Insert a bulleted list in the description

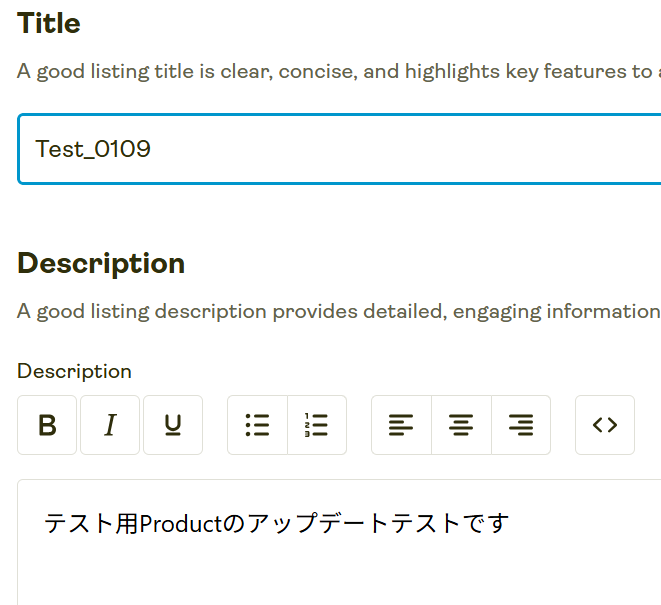coord(257,425)
